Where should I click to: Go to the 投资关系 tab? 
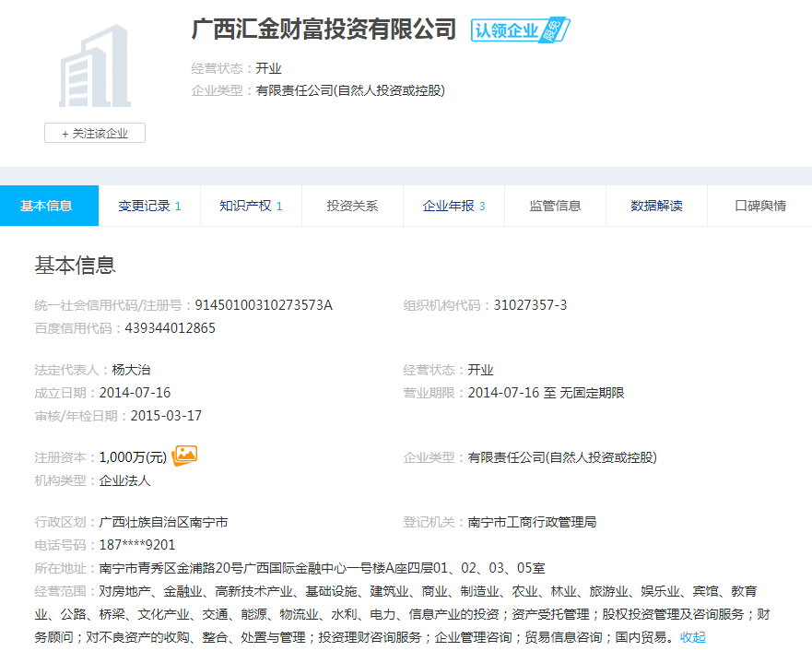point(352,206)
